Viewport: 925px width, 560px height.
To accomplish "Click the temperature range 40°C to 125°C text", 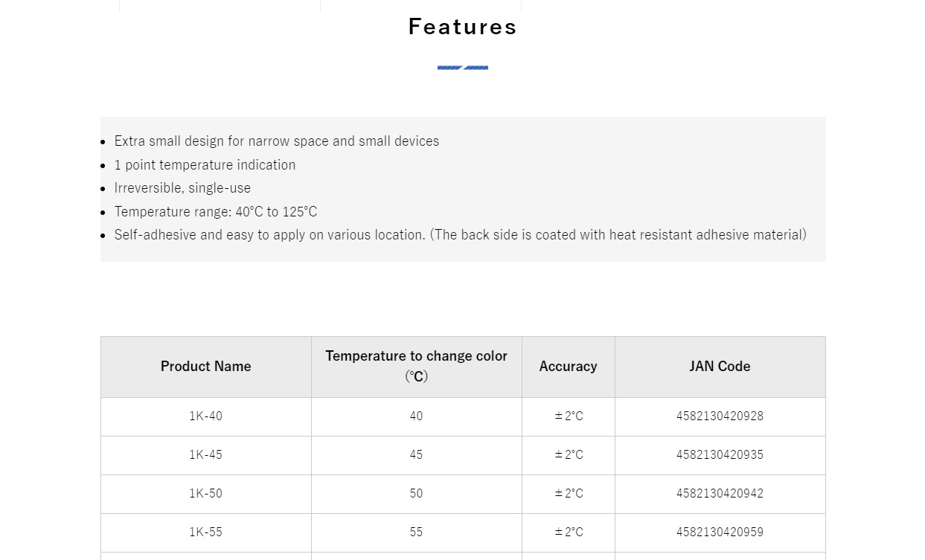I will point(216,212).
